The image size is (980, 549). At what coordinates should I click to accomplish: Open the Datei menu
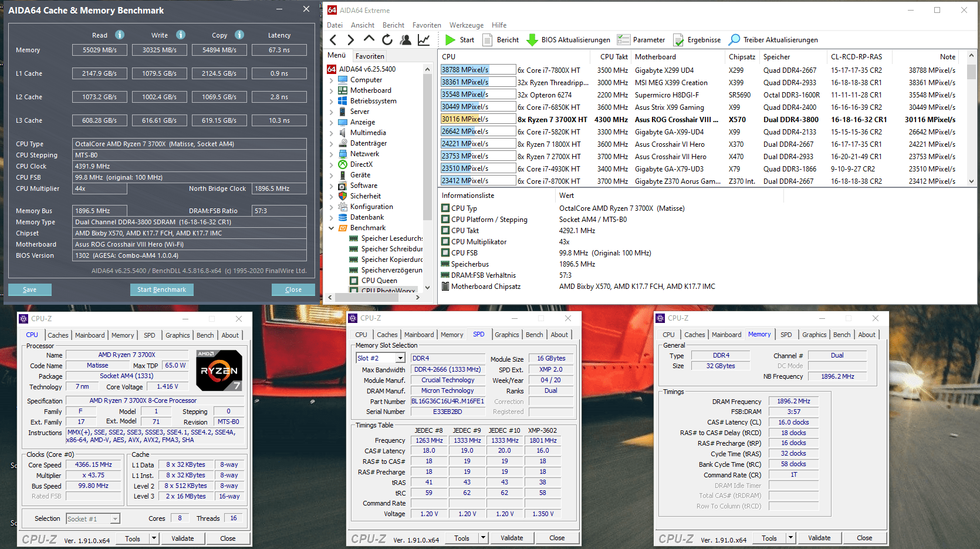pyautogui.click(x=334, y=25)
